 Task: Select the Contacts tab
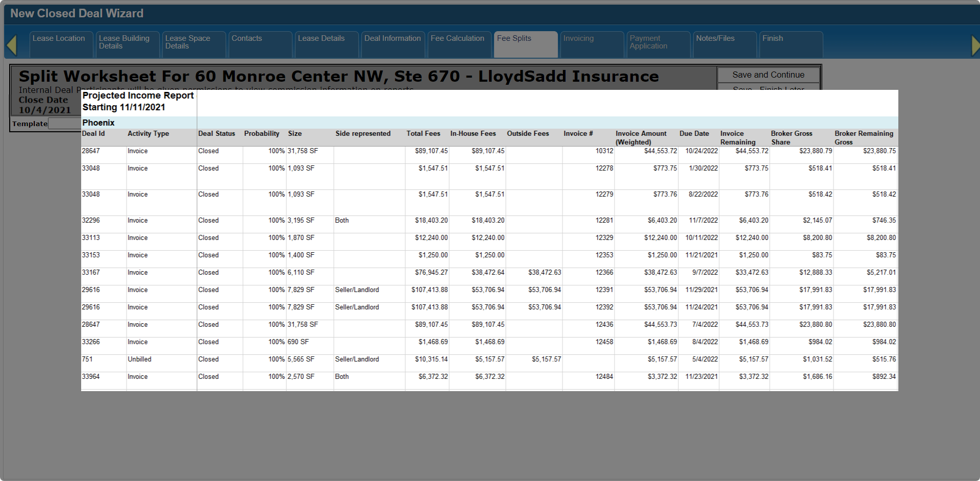260,43
